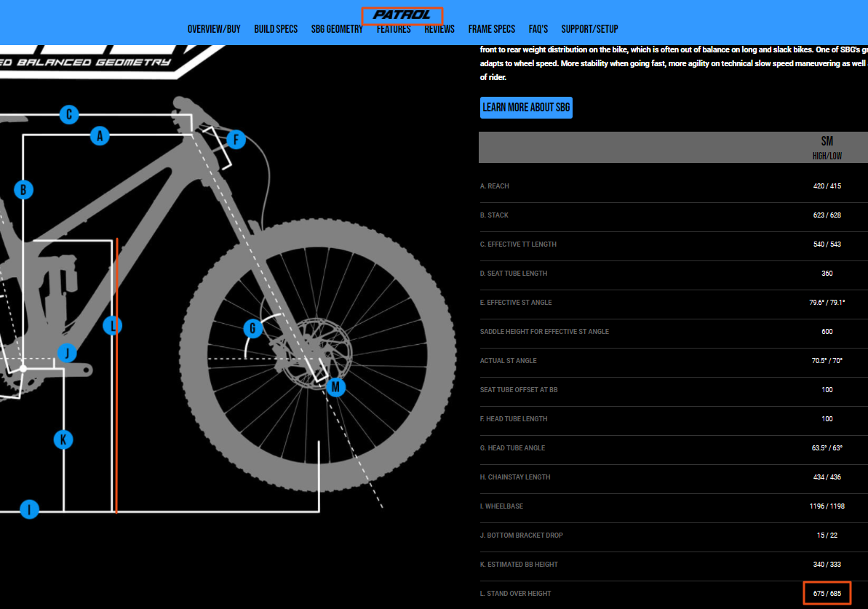Click the SM High/Low column header
This screenshot has width=868, height=609.
point(827,147)
